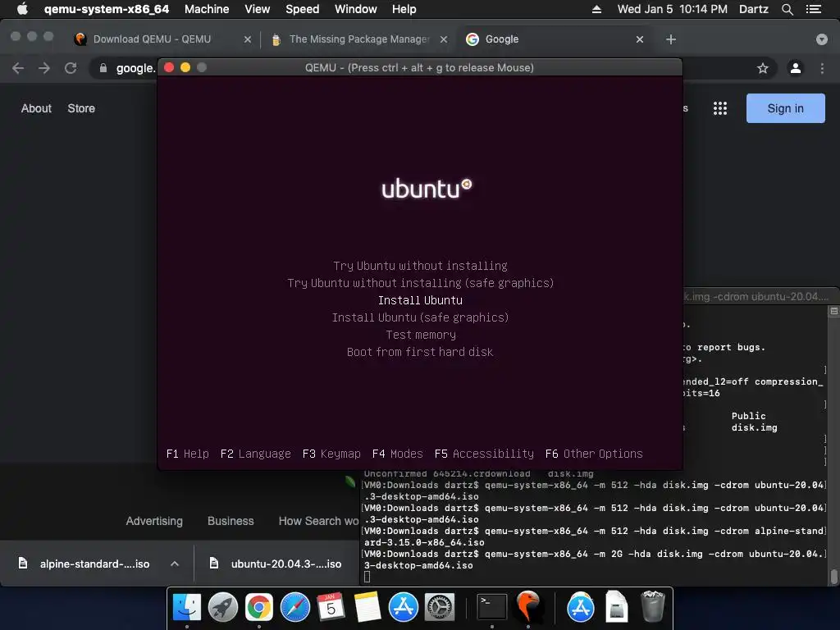Click the Terminal scrollbar
Viewport: 840px width, 630px height.
(x=833, y=577)
